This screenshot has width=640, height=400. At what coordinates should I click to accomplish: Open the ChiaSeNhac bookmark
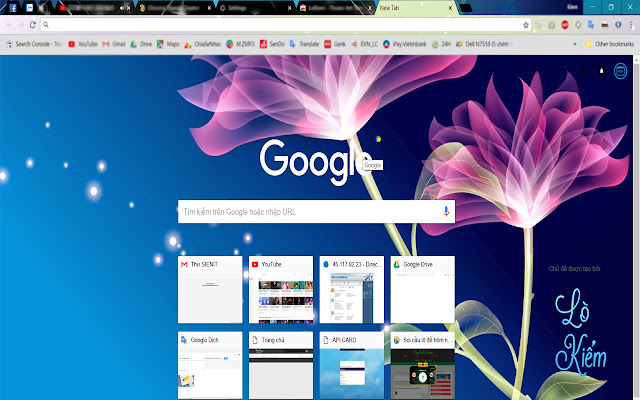[202, 44]
